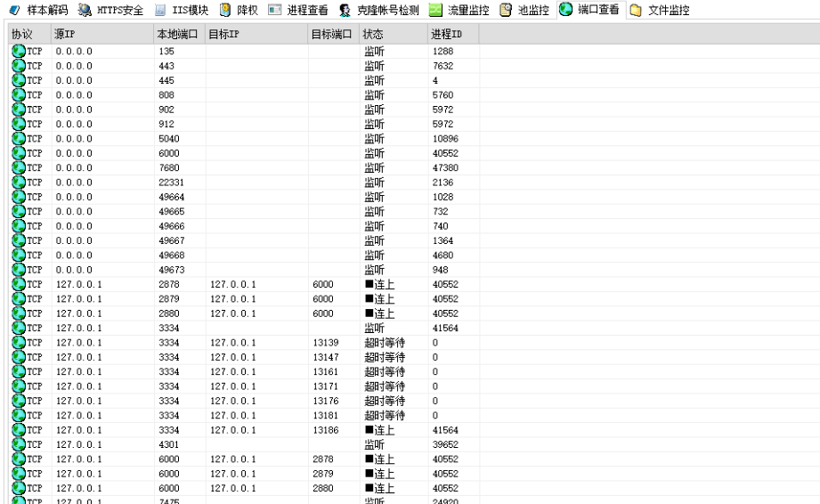Select target port 13176 cell
This screenshot has height=504, width=820.
[x=326, y=401]
